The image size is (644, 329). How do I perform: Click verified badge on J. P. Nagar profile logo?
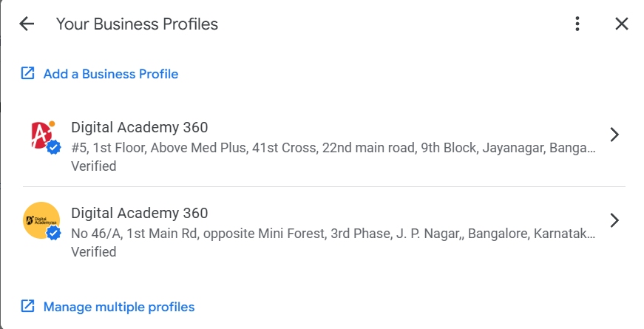coord(53,234)
